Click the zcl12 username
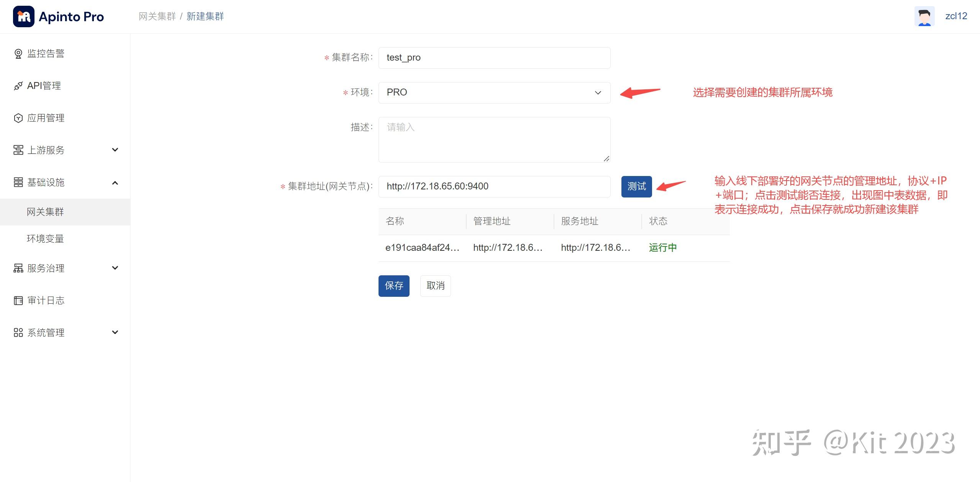Viewport: 980px width, 482px height. tap(956, 16)
